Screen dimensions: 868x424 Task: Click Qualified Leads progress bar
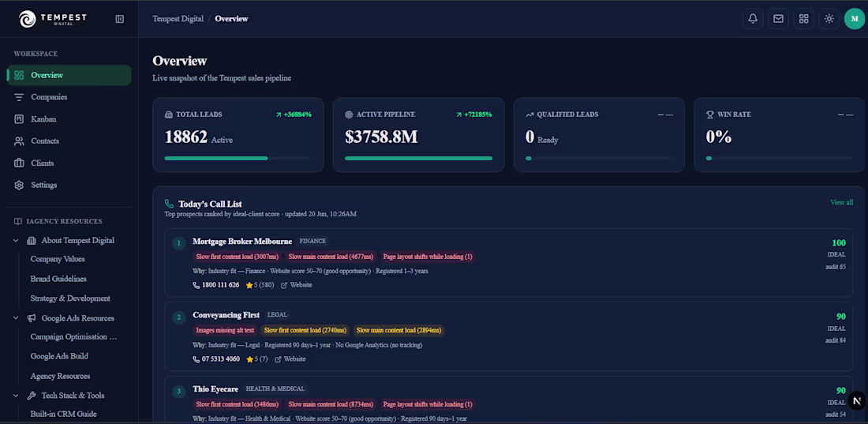pos(600,158)
